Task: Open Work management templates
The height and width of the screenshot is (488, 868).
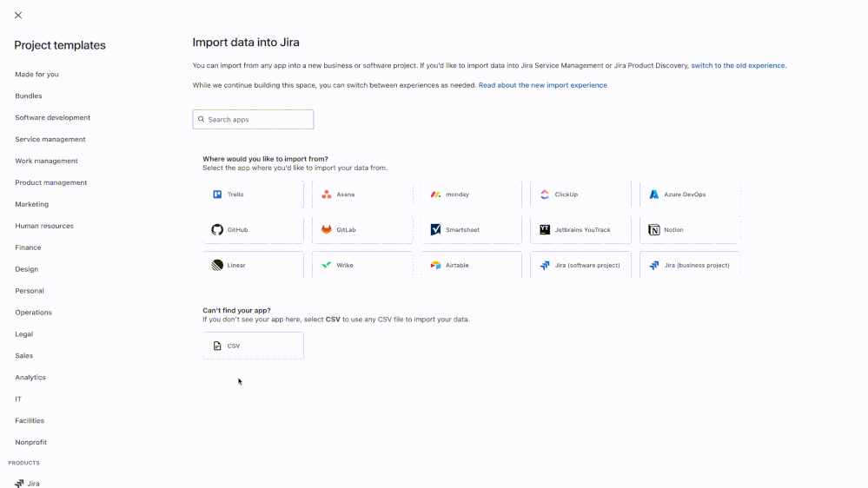Action: pos(47,161)
